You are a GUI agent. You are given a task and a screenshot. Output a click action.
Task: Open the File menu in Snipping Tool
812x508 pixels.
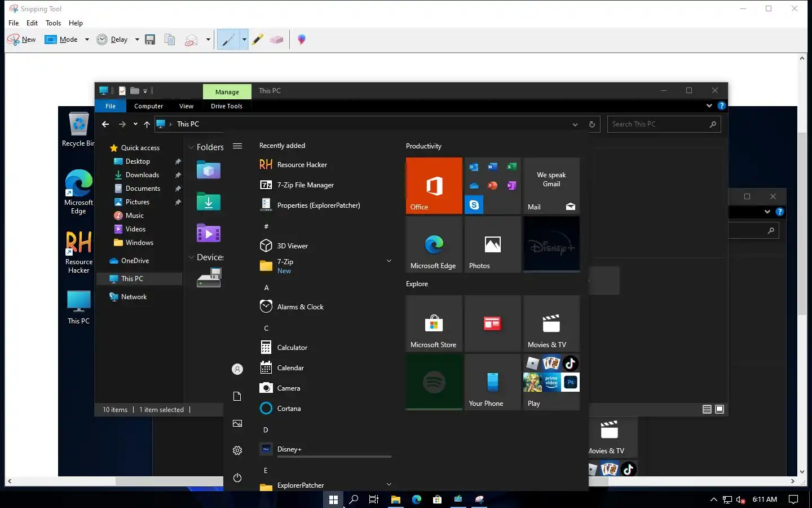coord(14,23)
